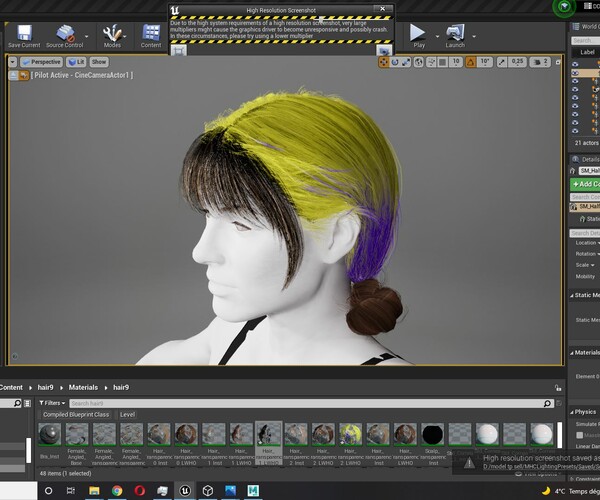
Task: Click the Content Browser lock icon
Action: click(558, 388)
